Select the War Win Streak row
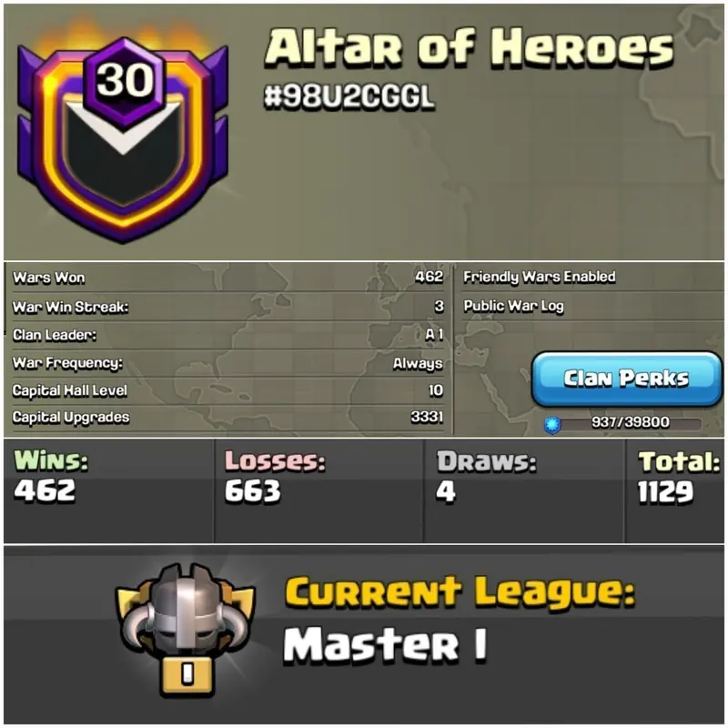The width and height of the screenshot is (728, 728). (x=228, y=307)
